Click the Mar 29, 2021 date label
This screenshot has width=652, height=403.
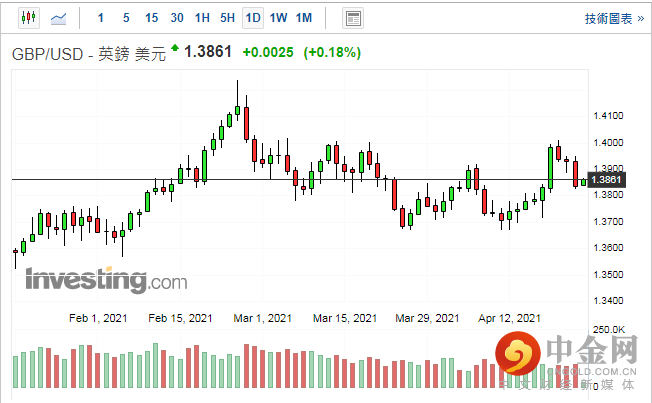click(x=427, y=318)
